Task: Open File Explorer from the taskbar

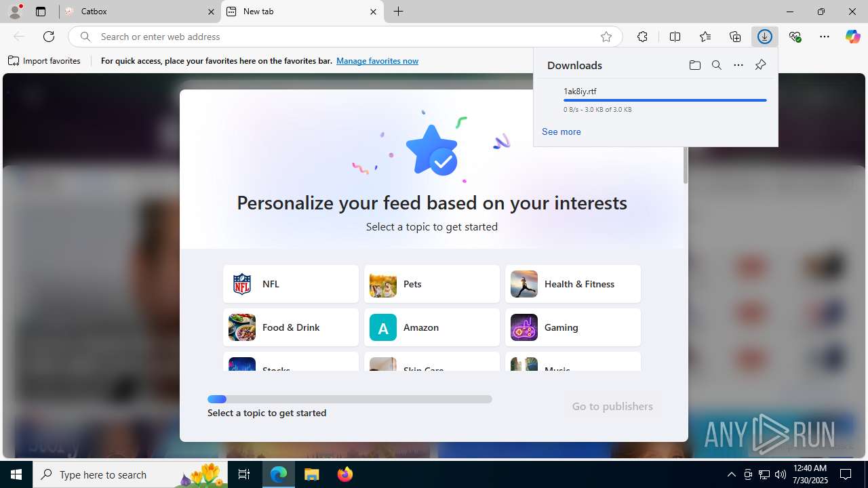Action: pos(312,474)
